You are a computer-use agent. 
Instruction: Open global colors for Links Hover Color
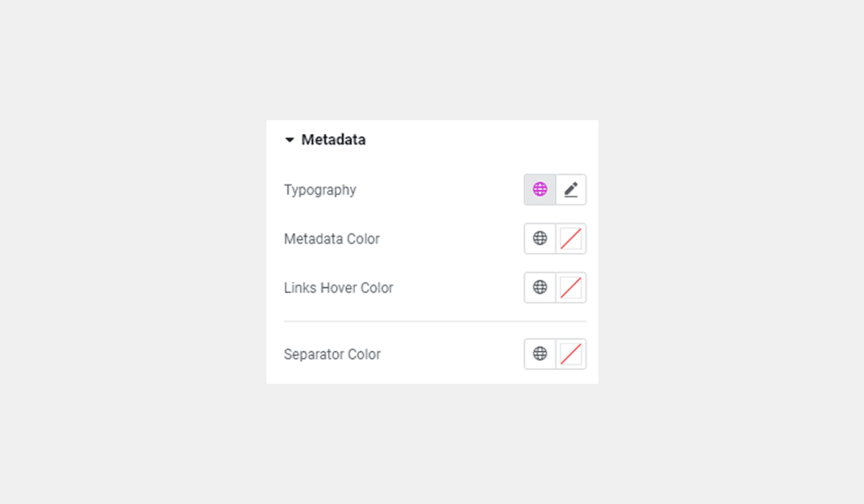point(539,287)
